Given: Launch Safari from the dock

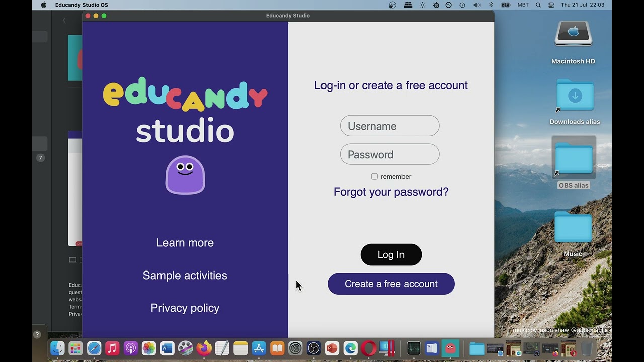Looking at the screenshot, I should (x=94, y=348).
